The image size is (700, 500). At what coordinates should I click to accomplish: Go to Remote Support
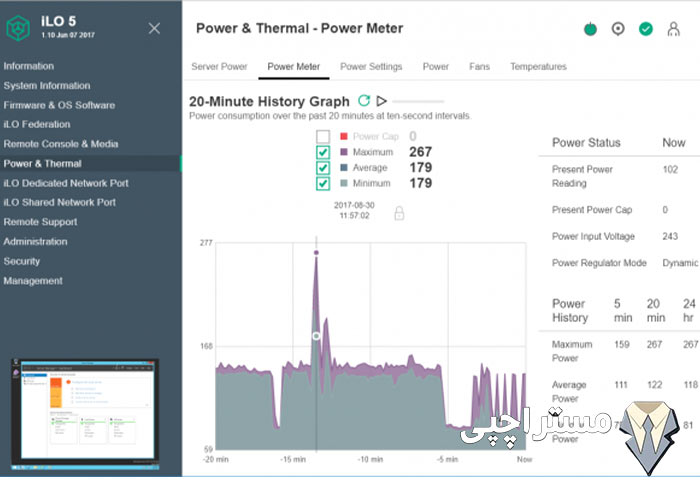(x=40, y=222)
